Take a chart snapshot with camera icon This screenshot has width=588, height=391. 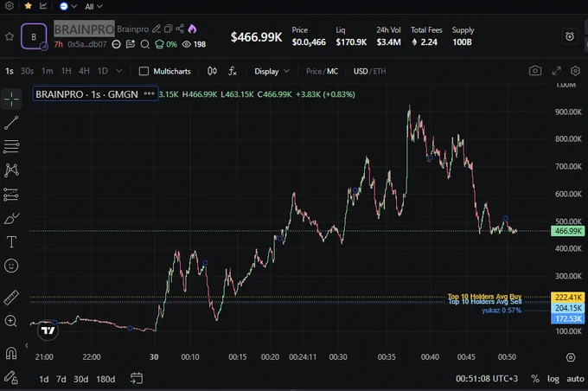pos(535,71)
